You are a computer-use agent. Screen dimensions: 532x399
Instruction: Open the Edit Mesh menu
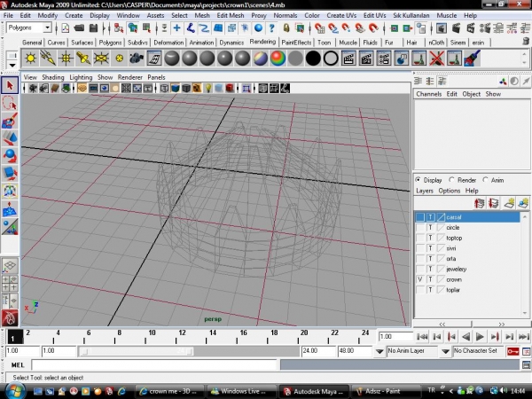tap(231, 15)
